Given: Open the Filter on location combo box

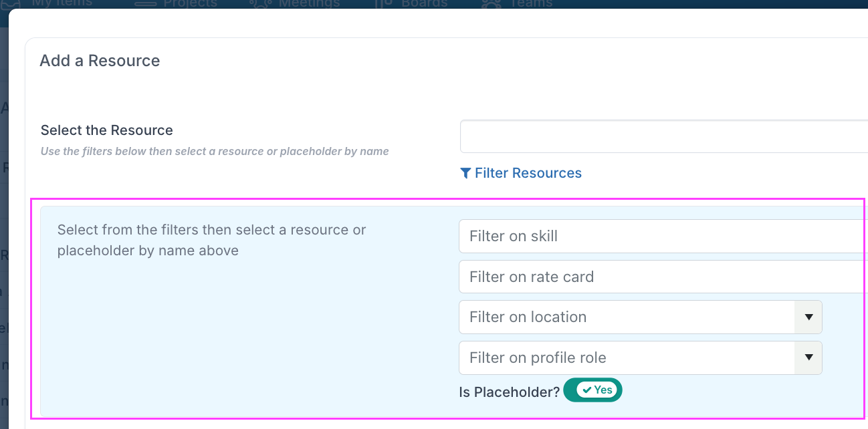Looking at the screenshot, I should pyautogui.click(x=640, y=317).
